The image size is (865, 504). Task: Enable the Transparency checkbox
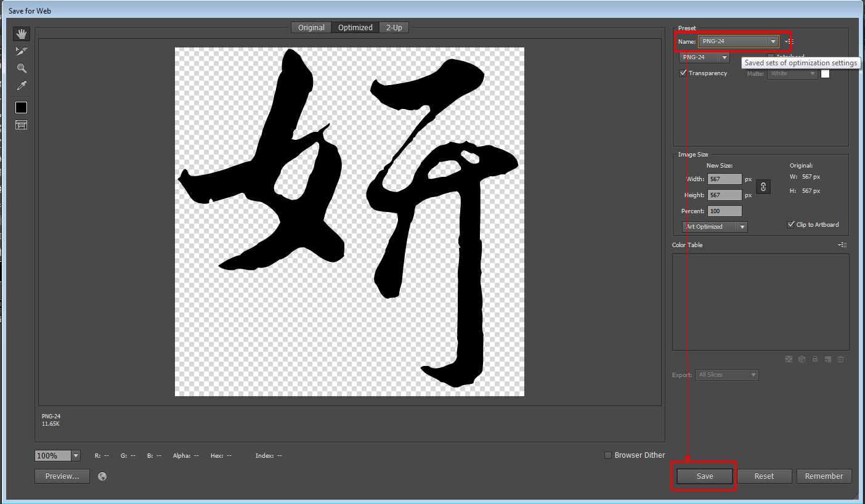[x=683, y=73]
